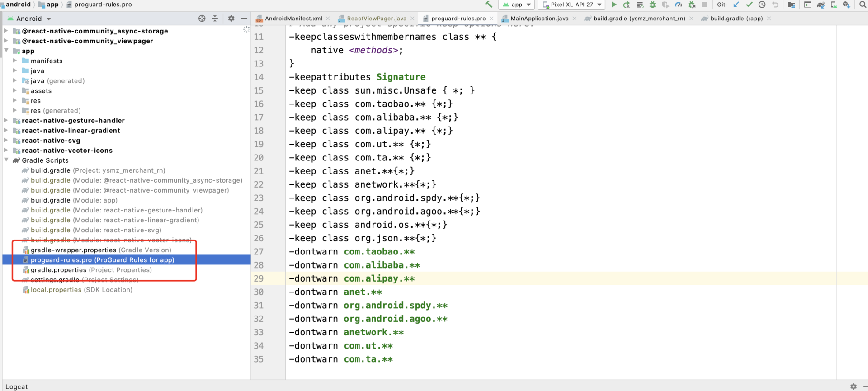Open the app run configuration dropdown
Image resolution: width=868 pixels, height=391 pixels.
point(517,5)
